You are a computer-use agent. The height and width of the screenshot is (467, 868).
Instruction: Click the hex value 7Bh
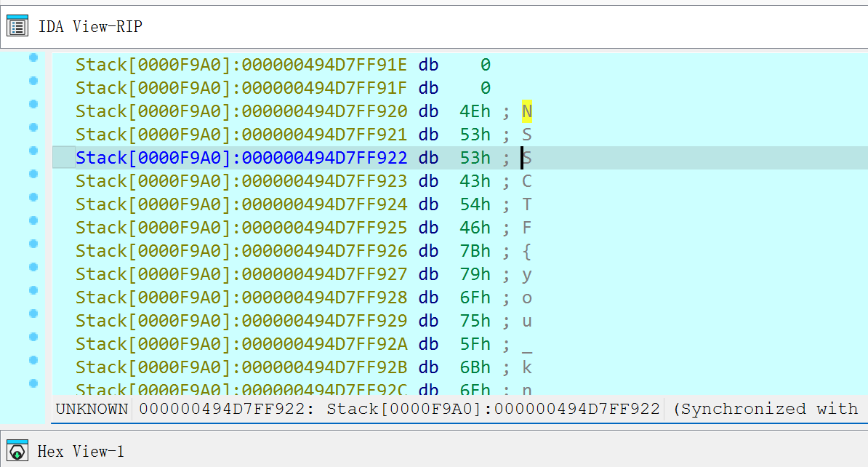[475, 251]
